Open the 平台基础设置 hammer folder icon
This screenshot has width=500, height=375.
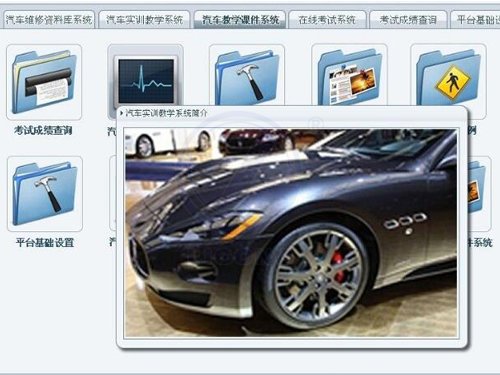coord(45,194)
